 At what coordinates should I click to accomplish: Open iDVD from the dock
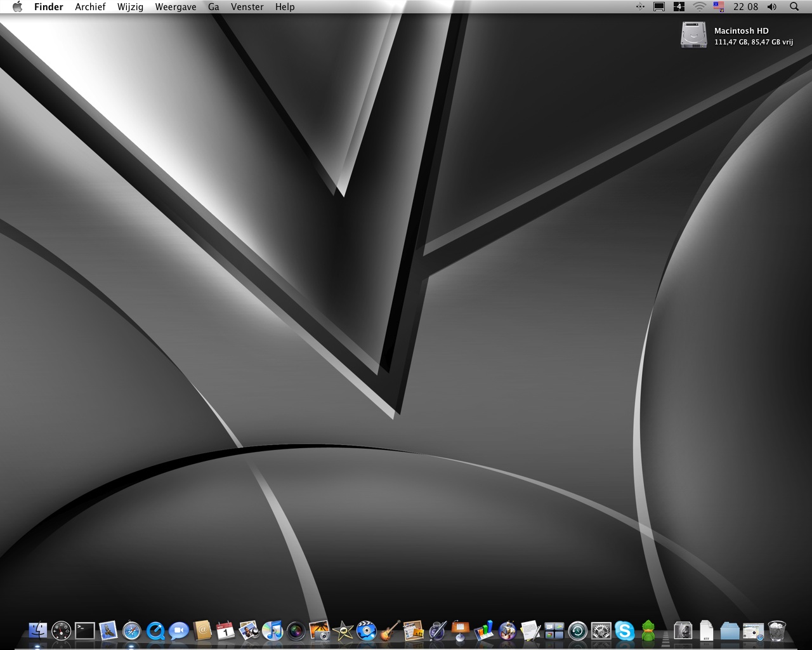pos(366,631)
